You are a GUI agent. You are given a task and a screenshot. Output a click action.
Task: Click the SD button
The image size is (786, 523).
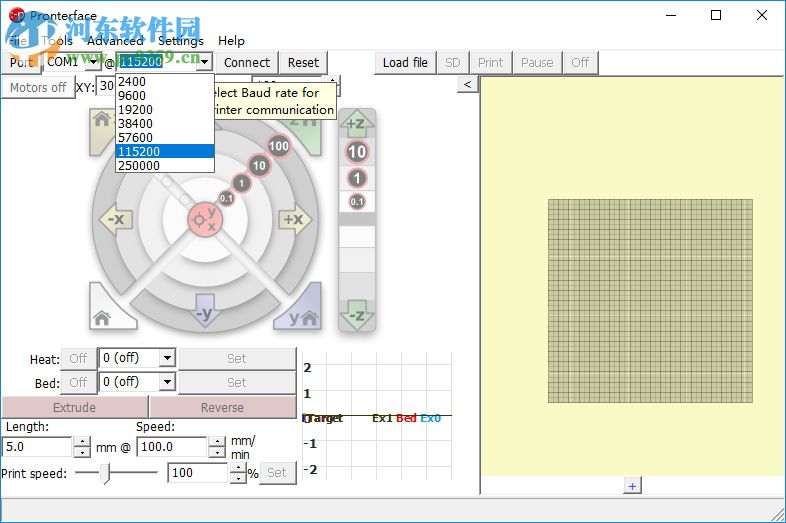[x=453, y=63]
